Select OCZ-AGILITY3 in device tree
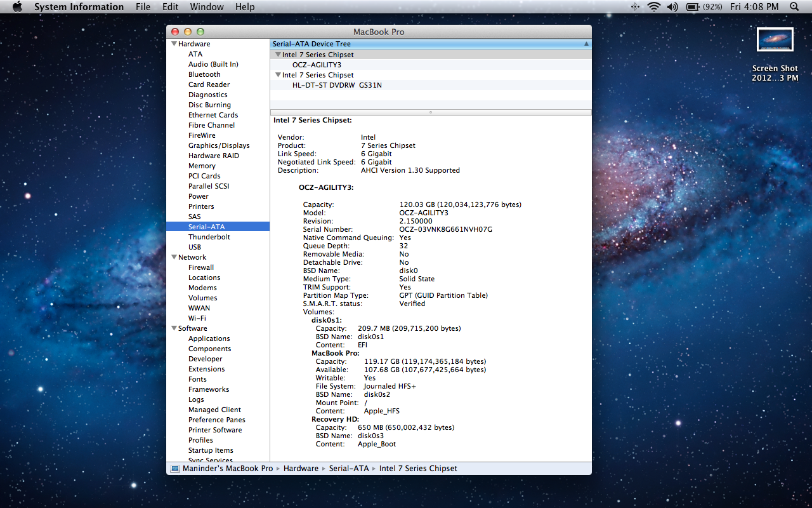Image resolution: width=812 pixels, height=508 pixels. (317, 65)
